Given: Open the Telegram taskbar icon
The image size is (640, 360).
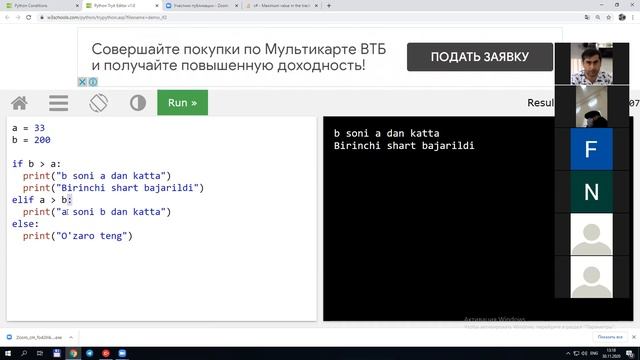Looking at the screenshot, I should [89, 353].
